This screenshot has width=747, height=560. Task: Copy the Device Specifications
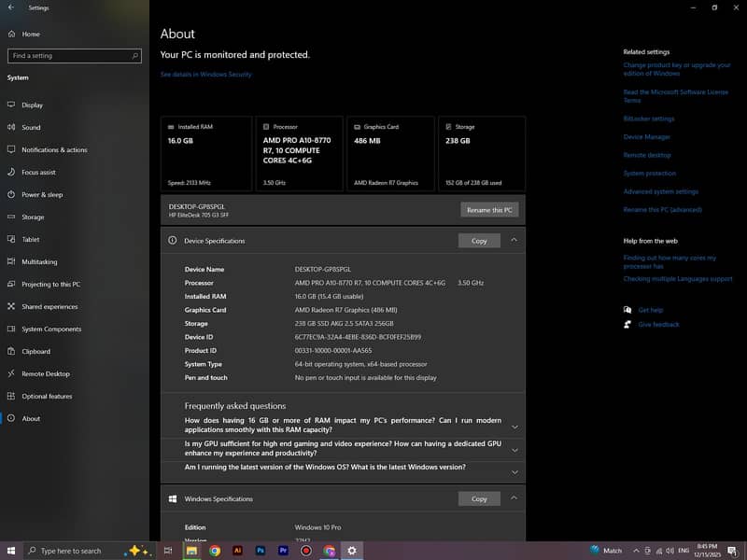[x=479, y=241]
